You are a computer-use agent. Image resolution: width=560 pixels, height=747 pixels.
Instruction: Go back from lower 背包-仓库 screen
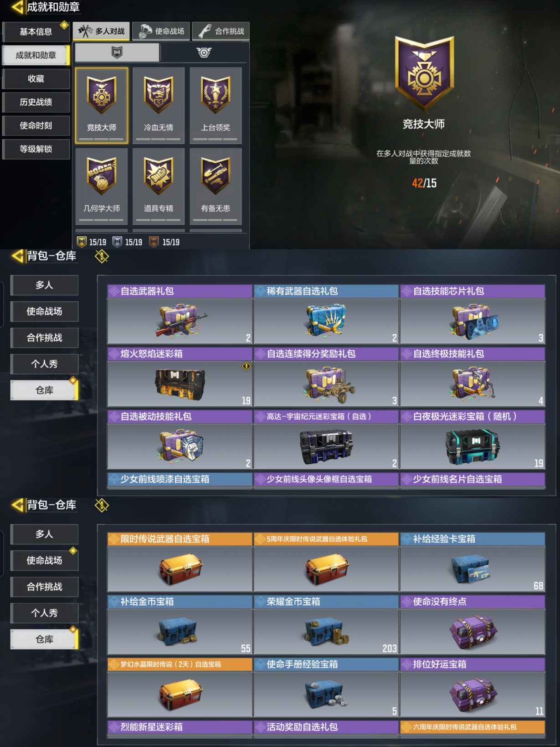pyautogui.click(x=17, y=505)
